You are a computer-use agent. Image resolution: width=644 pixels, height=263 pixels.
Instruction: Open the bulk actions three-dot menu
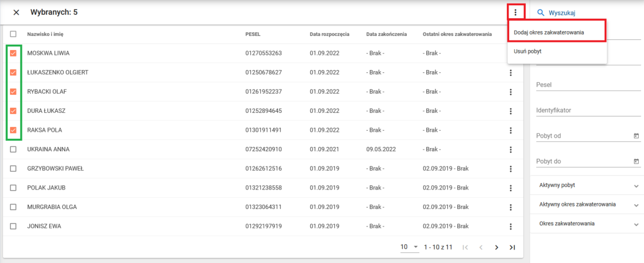click(516, 12)
